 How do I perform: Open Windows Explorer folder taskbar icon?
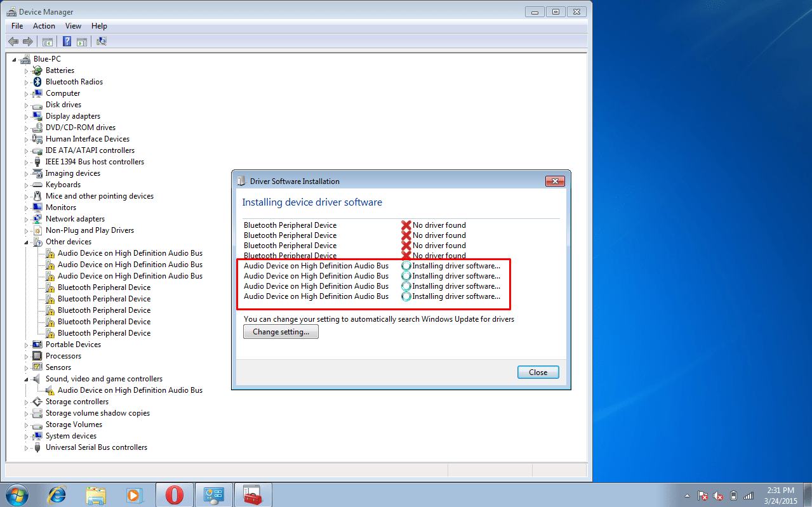(x=96, y=494)
